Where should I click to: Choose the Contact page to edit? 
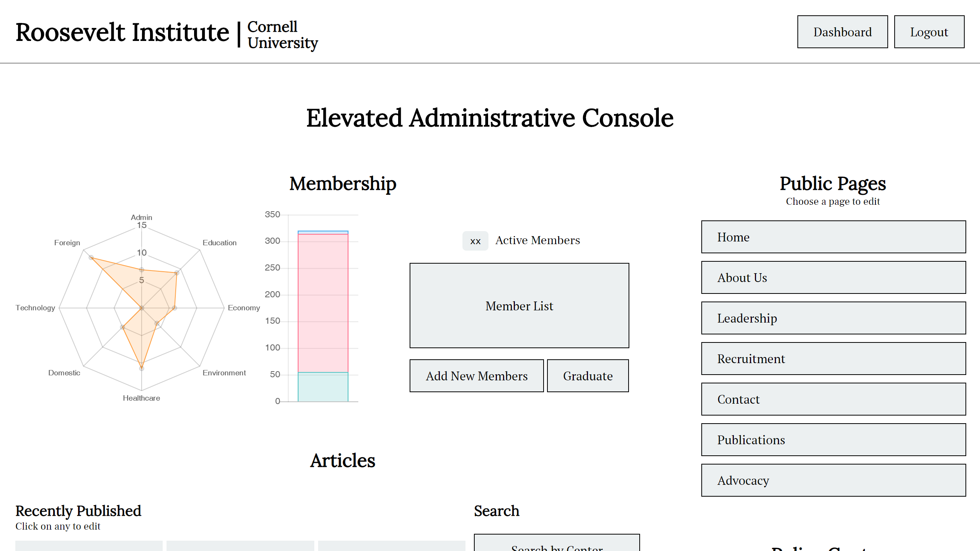(833, 399)
